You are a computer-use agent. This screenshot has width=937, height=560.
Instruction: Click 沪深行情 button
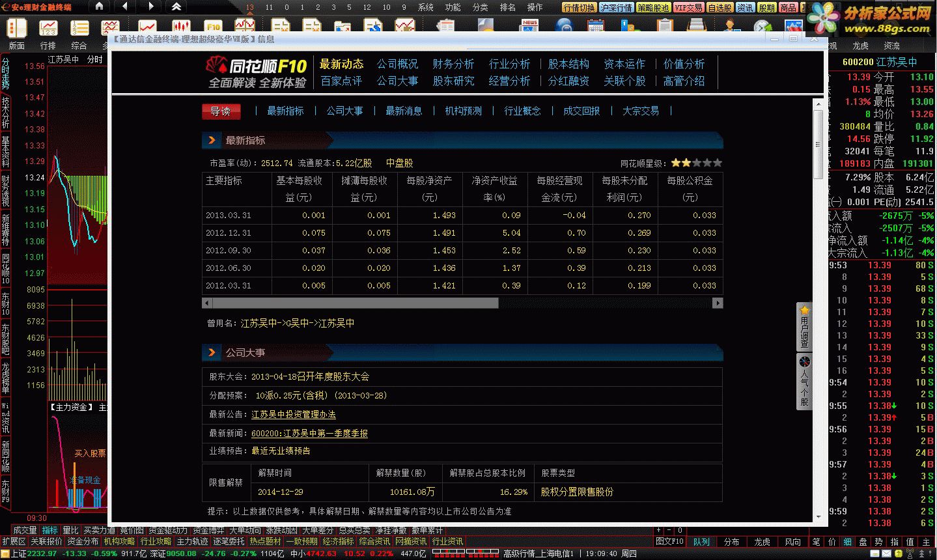616,8
